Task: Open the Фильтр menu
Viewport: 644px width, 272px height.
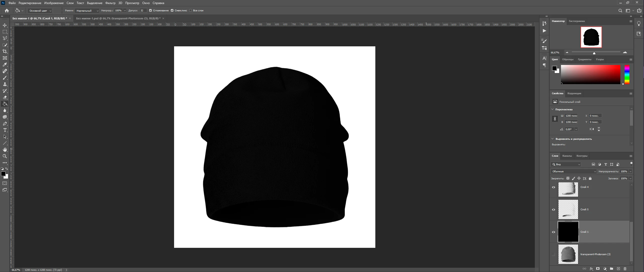Action: click(110, 3)
